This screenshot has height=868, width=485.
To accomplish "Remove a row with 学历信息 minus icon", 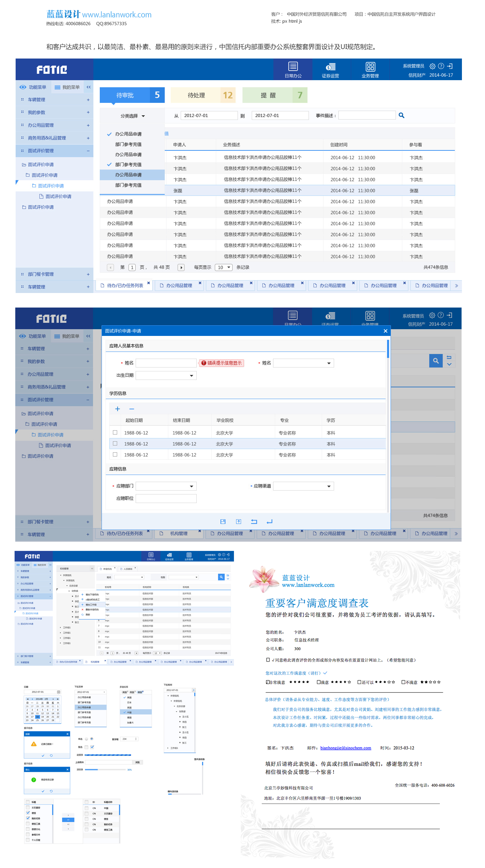I will click(131, 409).
